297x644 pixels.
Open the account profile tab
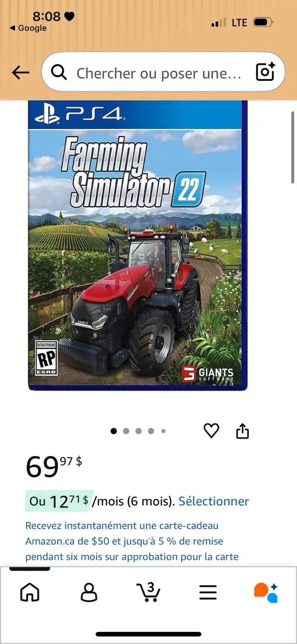coord(89,592)
